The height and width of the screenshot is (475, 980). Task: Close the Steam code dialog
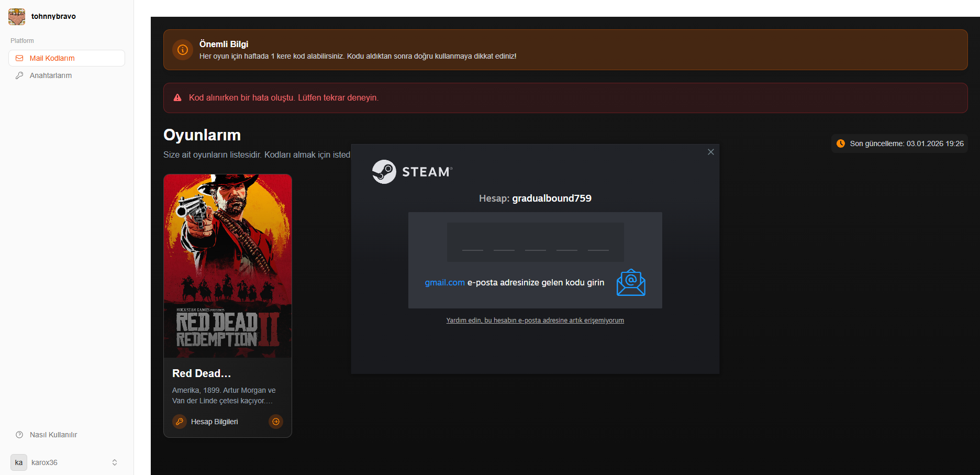[x=710, y=152]
